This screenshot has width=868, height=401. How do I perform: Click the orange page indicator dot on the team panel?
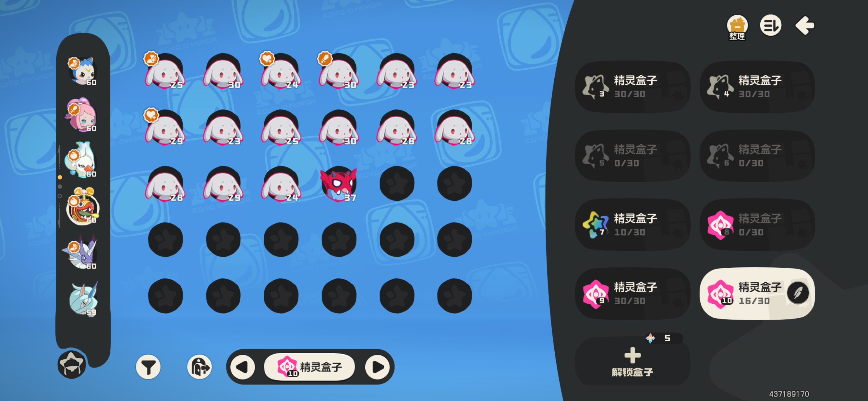[60, 177]
